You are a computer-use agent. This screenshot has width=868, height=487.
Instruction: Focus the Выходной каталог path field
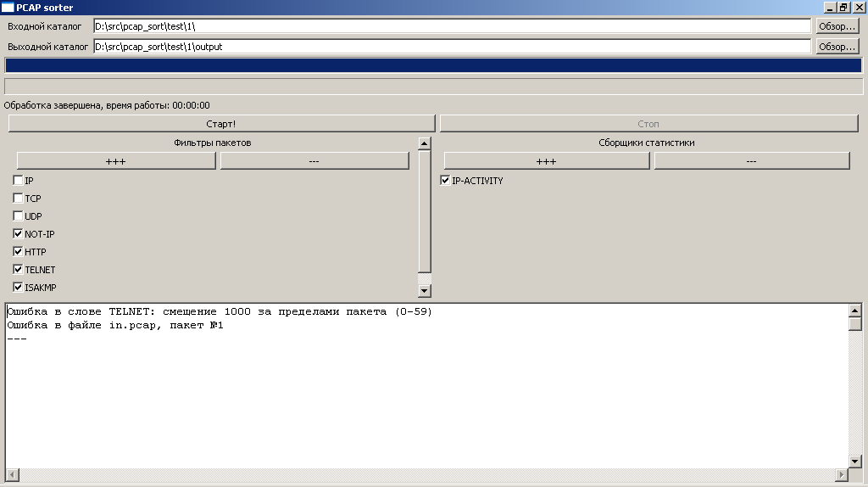pos(452,47)
